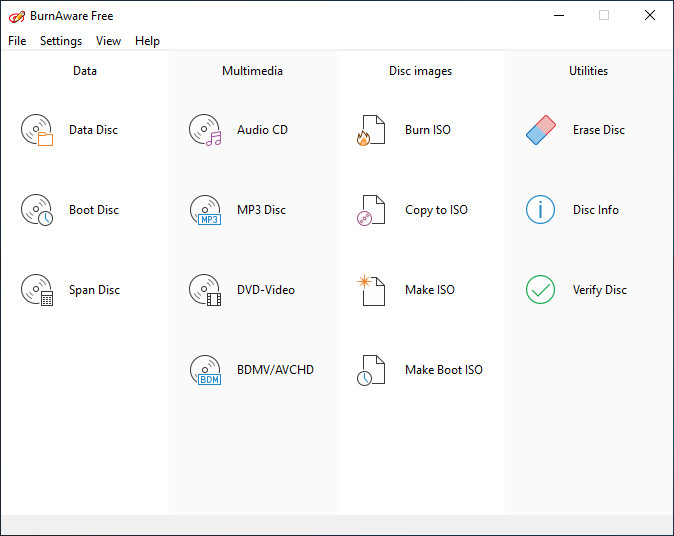Image resolution: width=674 pixels, height=536 pixels.
Task: Launch the Boot Disc text label
Action: click(x=94, y=210)
